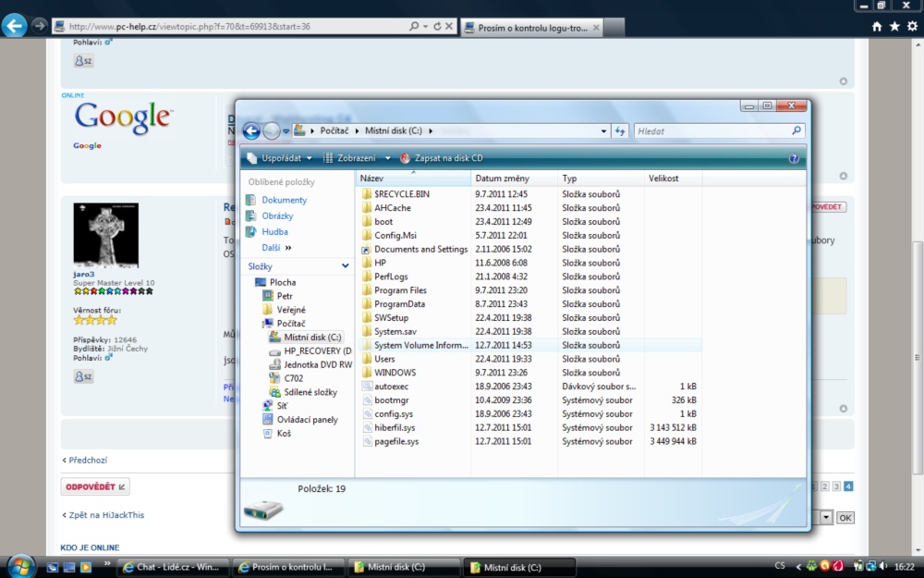Open the Explorer Help question mark
The width and height of the screenshot is (924, 578).
(794, 158)
